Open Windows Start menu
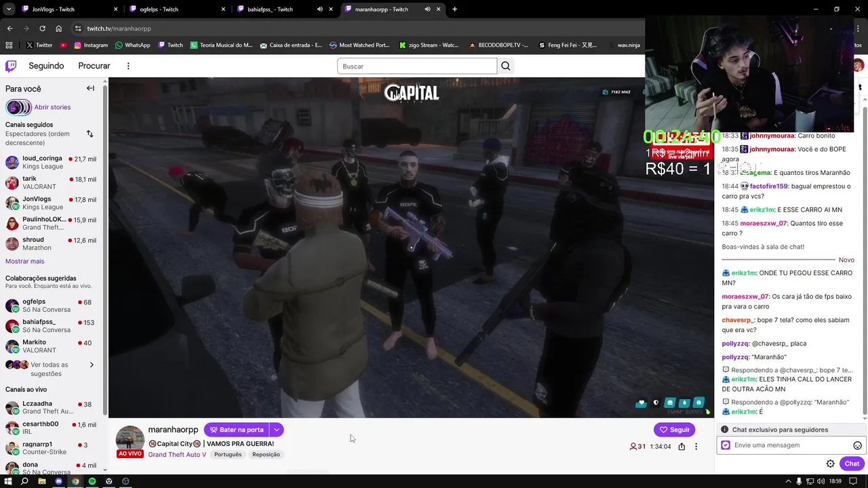This screenshot has height=488, width=868. pos(8,481)
